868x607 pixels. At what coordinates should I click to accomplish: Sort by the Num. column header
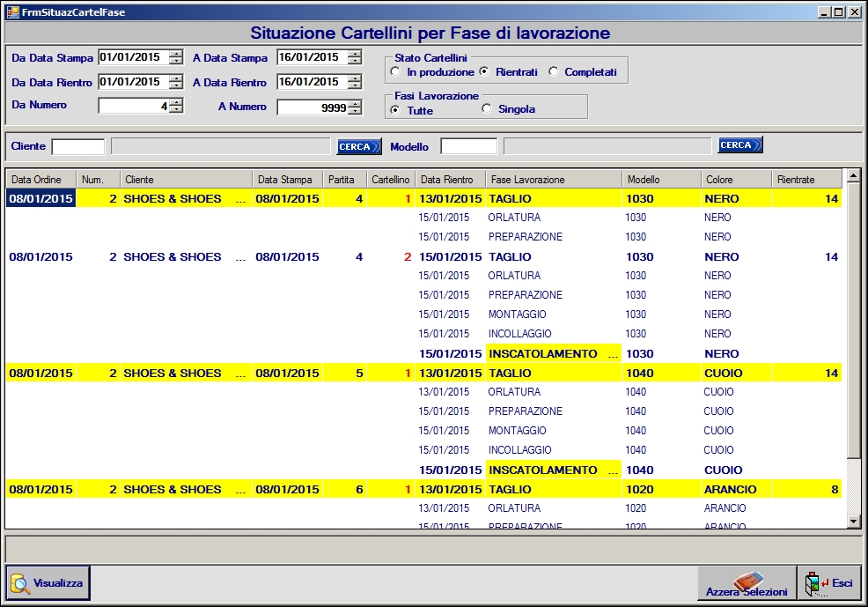pyautogui.click(x=98, y=180)
